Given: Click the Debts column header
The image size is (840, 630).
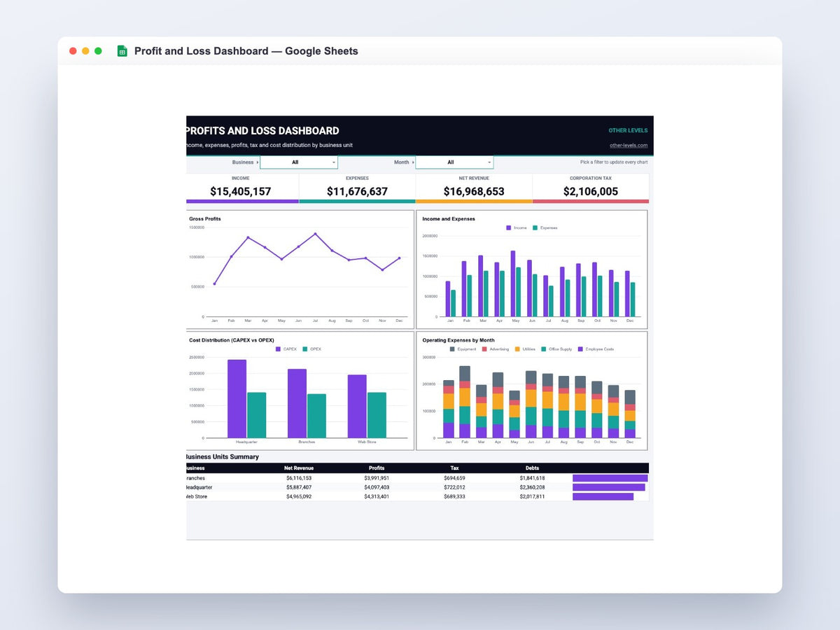Looking at the screenshot, I should (x=532, y=468).
